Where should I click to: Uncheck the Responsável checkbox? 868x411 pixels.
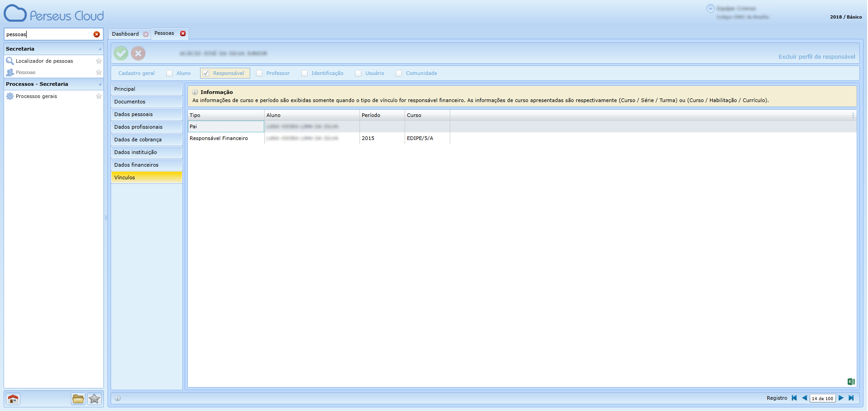[x=206, y=73]
